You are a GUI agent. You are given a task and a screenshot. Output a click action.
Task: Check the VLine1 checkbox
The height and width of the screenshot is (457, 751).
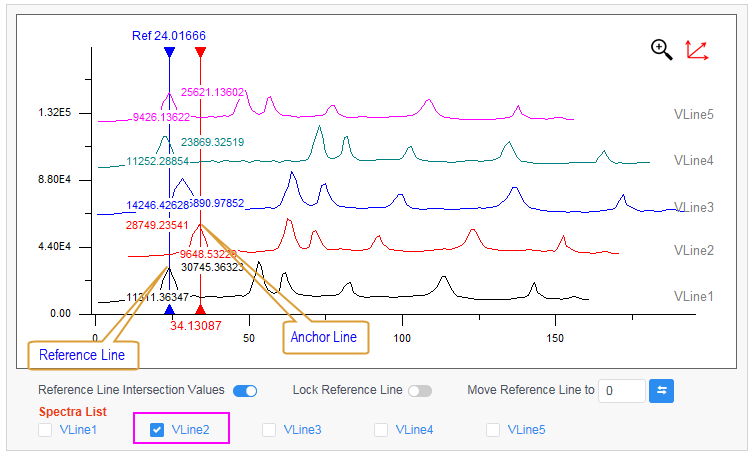[x=45, y=430]
